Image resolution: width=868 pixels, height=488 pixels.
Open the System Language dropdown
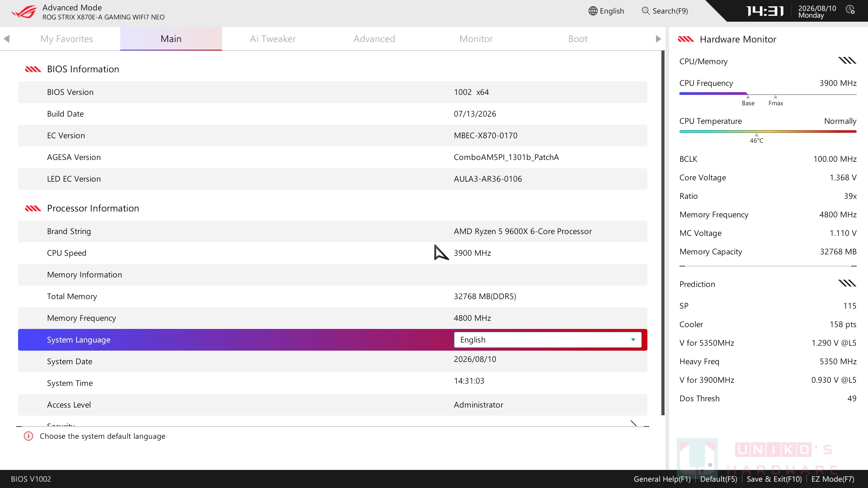(x=547, y=340)
